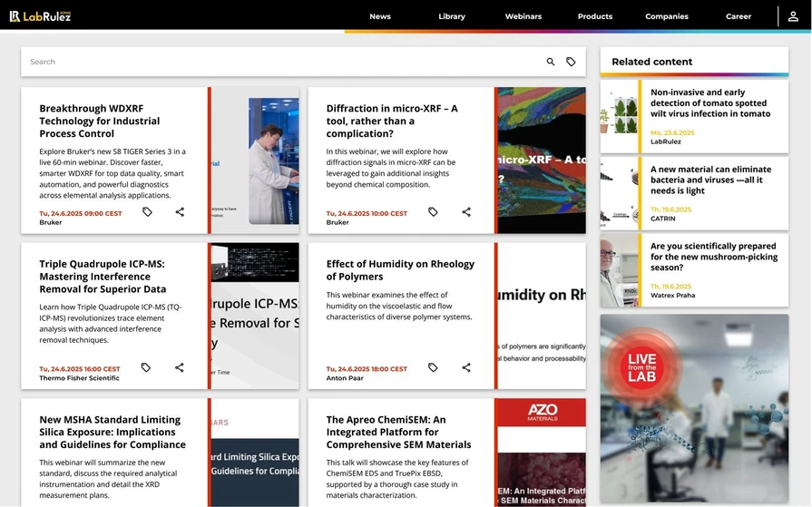The height and width of the screenshot is (507, 812).
Task: Click date Tu, 24.6.2025 10:00 CEST
Action: [367, 213]
